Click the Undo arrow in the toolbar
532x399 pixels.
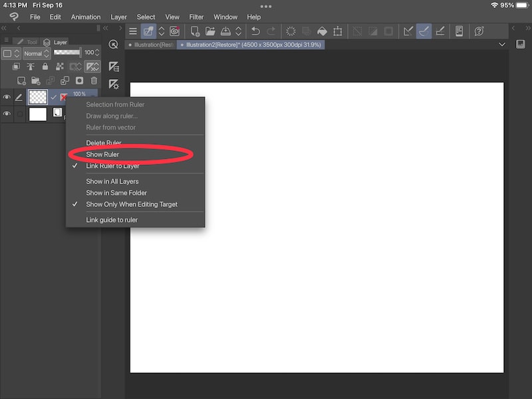256,31
